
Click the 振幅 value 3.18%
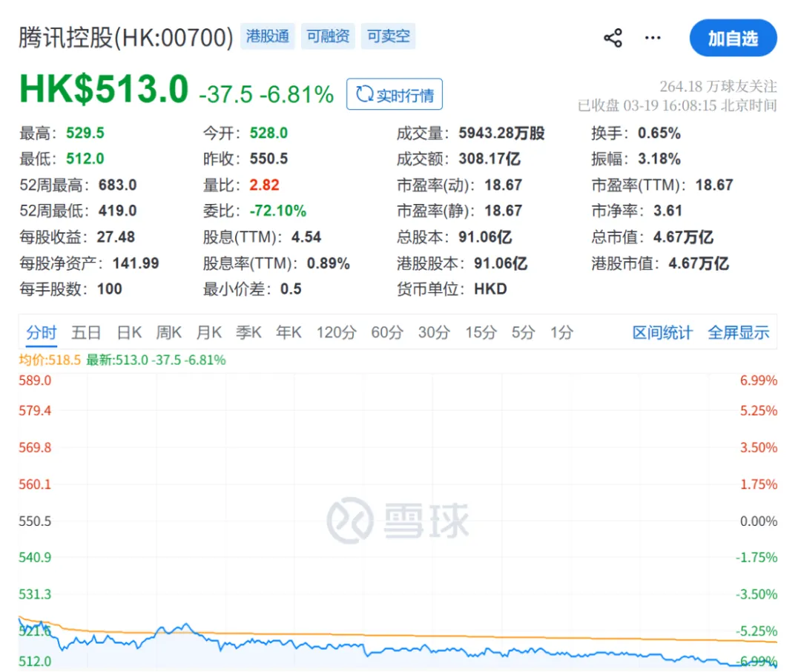[x=659, y=159]
